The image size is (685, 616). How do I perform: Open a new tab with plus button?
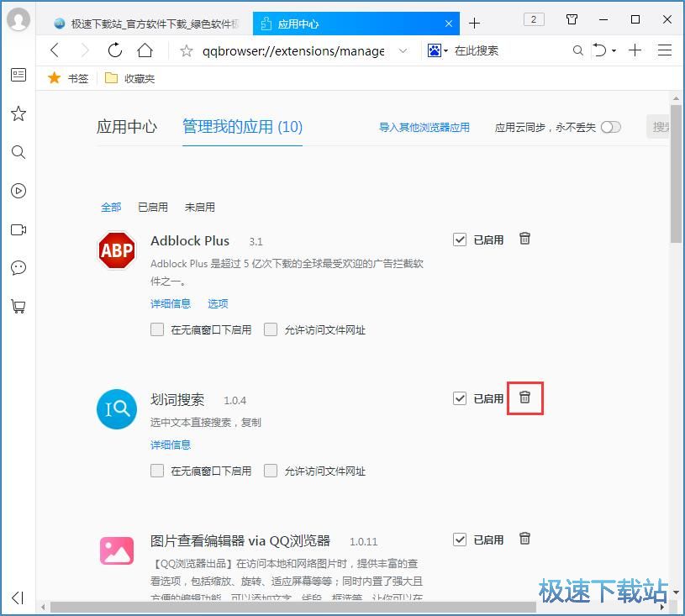point(474,24)
